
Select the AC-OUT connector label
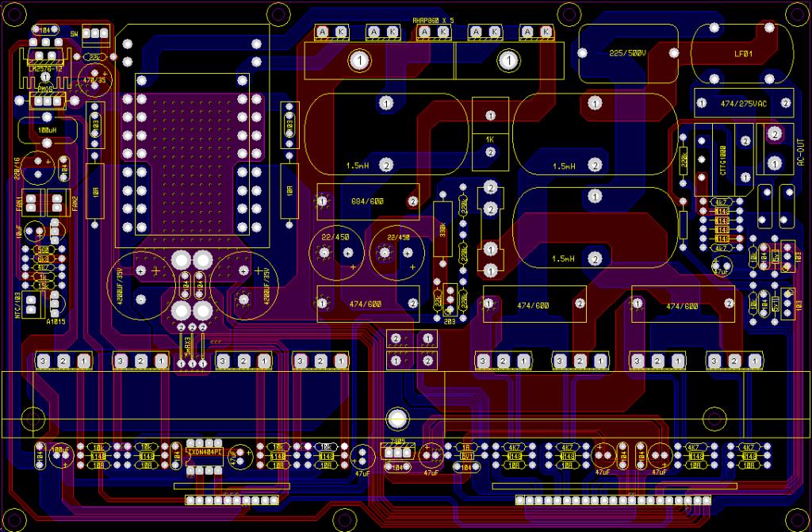click(801, 151)
